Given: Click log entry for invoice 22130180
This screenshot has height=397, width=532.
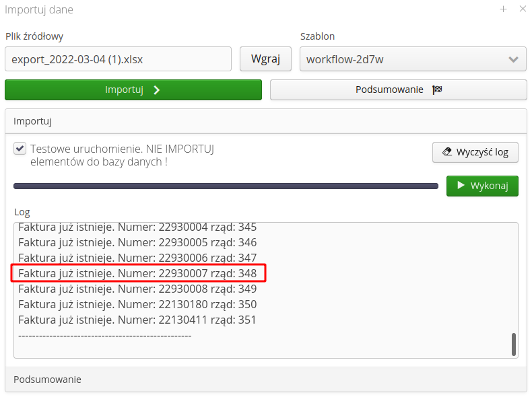Looking at the screenshot, I should 137,304.
